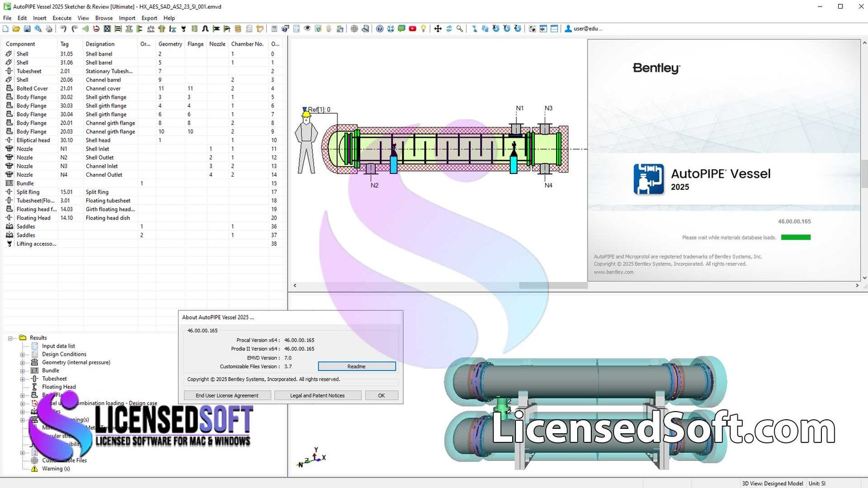Select the Elliptical head component row

pyautogui.click(x=143, y=140)
